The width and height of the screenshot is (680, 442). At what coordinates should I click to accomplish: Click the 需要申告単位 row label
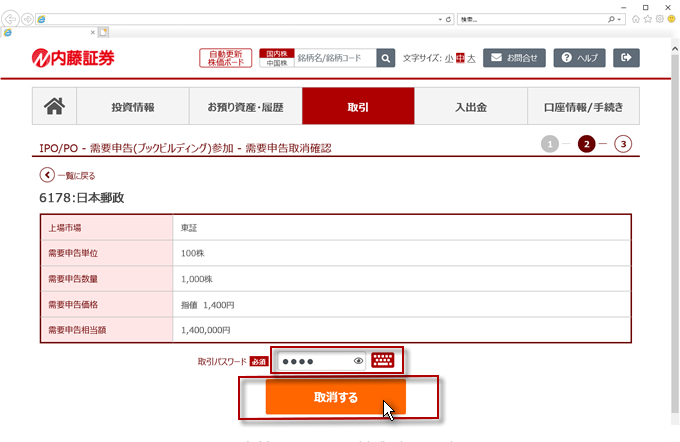tap(73, 253)
